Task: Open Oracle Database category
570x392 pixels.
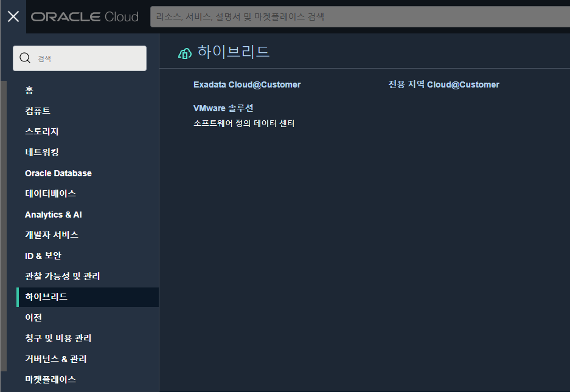Action: tap(58, 173)
